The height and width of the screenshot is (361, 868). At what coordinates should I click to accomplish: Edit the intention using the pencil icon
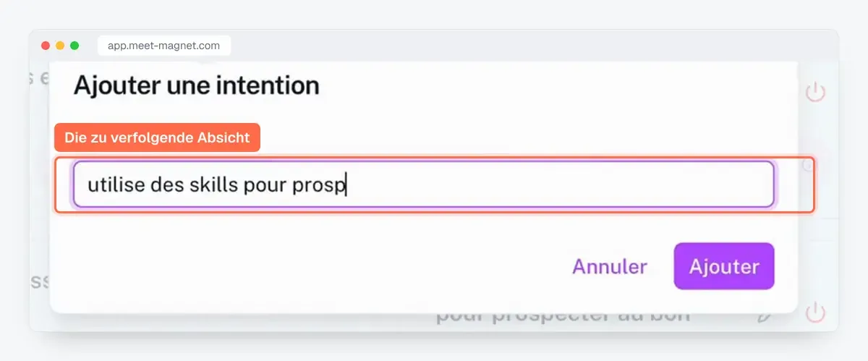pos(765,315)
